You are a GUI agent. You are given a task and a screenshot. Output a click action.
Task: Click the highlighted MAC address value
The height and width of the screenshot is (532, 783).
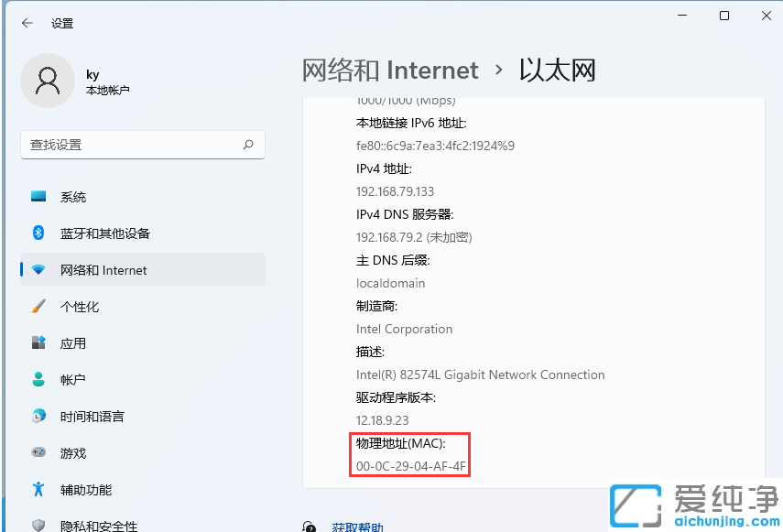pyautogui.click(x=409, y=466)
